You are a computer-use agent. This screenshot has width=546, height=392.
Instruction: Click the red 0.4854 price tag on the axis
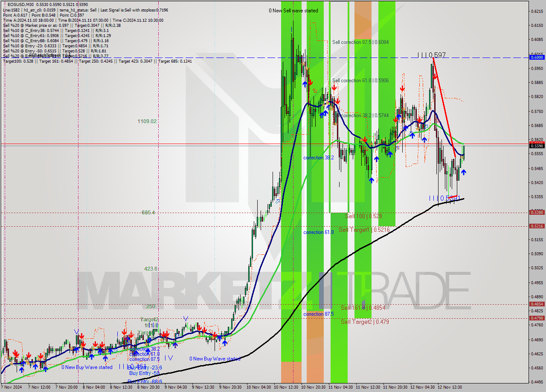(x=537, y=304)
